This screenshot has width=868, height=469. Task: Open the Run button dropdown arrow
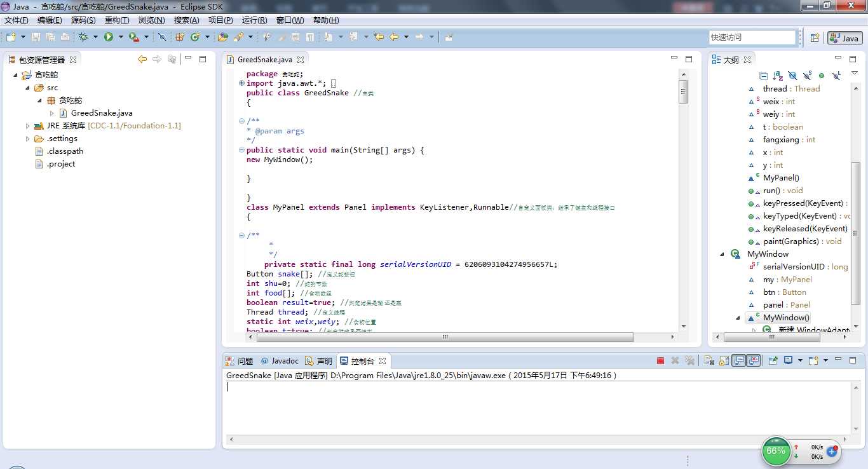pyautogui.click(x=121, y=37)
